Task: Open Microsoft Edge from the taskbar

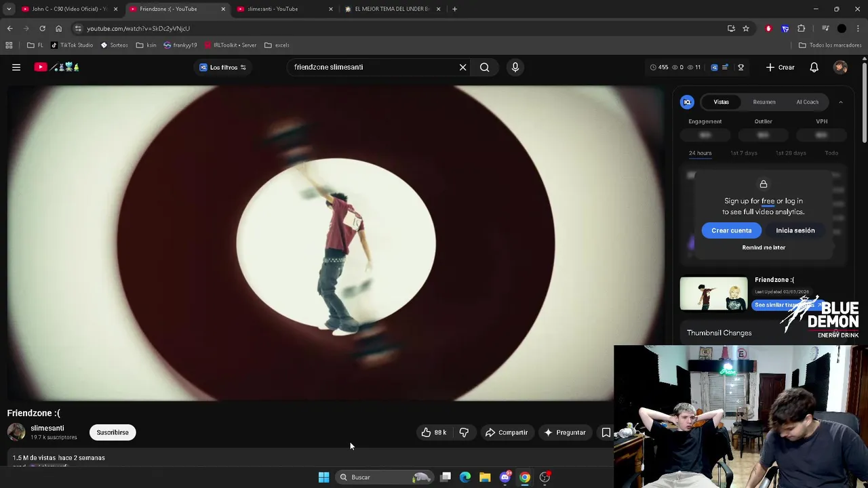Action: point(465,477)
